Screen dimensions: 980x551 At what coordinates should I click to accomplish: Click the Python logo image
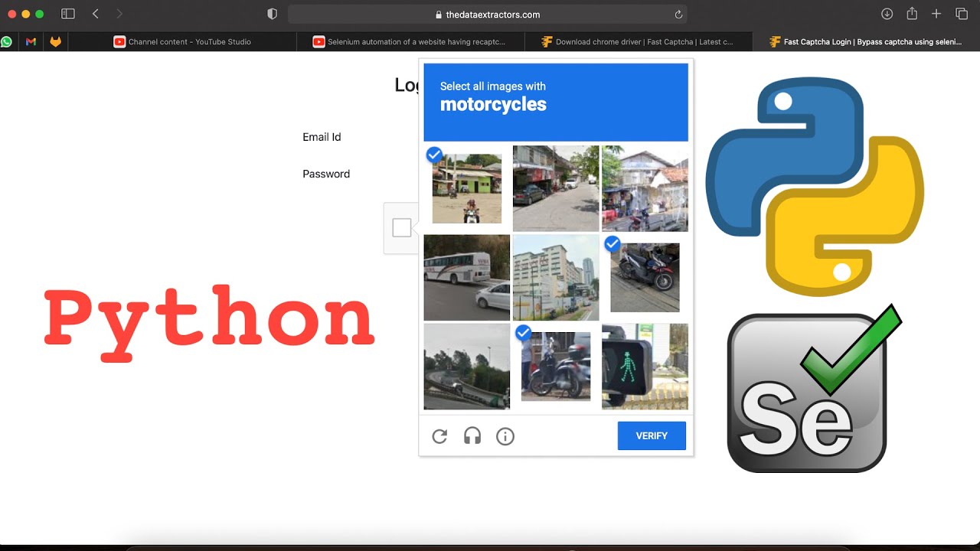coord(815,187)
